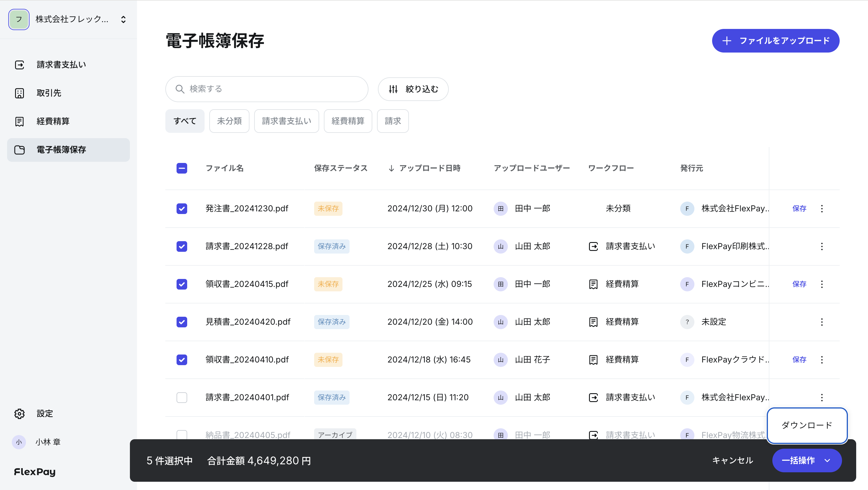Click 保存ステータス column header
Viewport: 868px width, 490px height.
(341, 168)
